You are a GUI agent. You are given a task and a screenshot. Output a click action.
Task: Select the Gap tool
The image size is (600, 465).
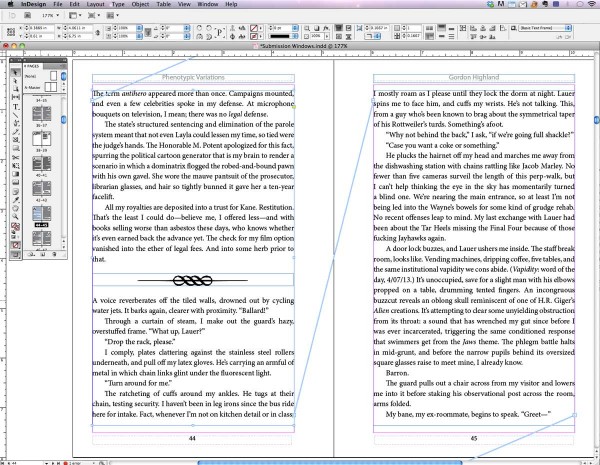pos(15,97)
